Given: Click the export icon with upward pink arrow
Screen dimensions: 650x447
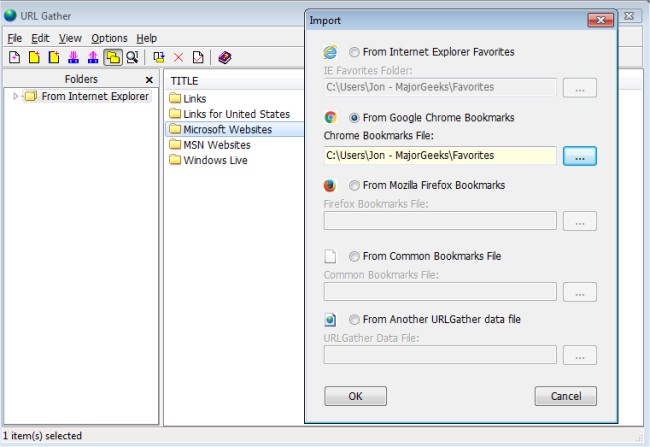Looking at the screenshot, I should point(93,57).
